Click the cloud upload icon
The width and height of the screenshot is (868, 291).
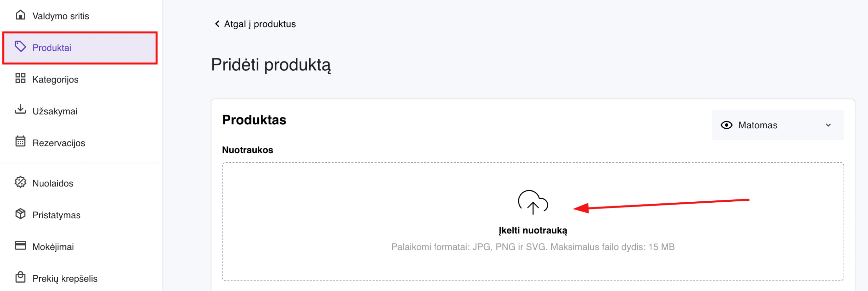click(533, 203)
